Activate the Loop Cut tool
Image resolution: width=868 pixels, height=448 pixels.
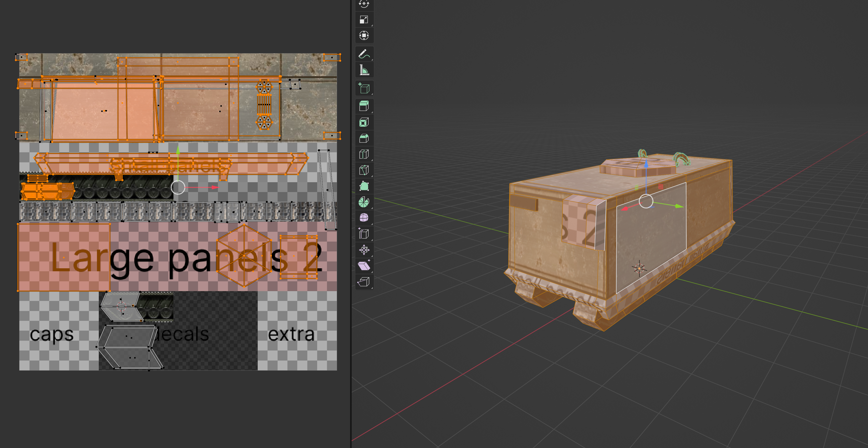(x=364, y=155)
